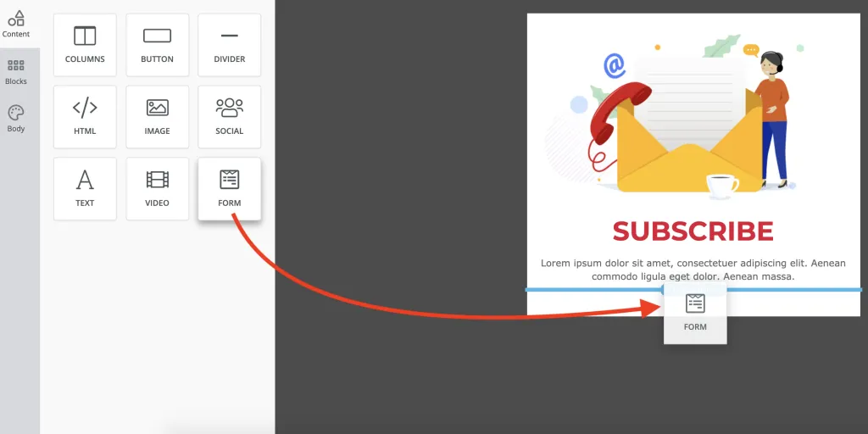Select the envelope illustration image in the email
Viewport: 868px width, 434px height.
674,116
